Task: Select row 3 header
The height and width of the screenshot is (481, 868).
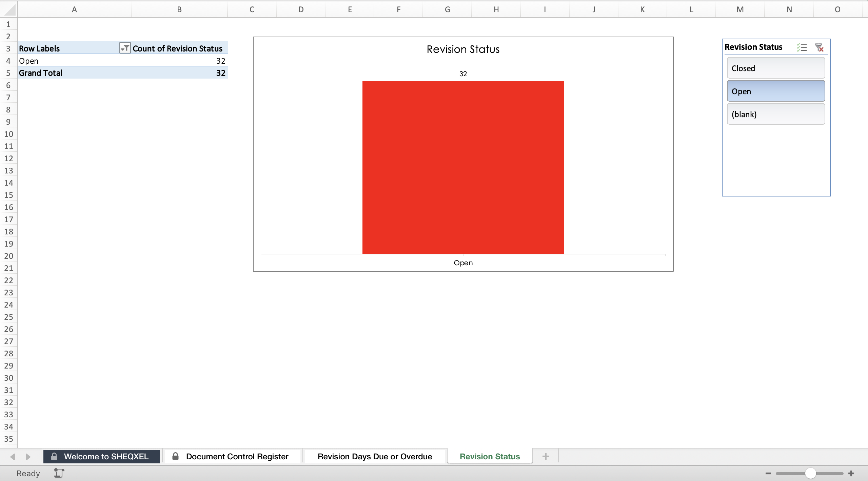Action: [x=8, y=48]
